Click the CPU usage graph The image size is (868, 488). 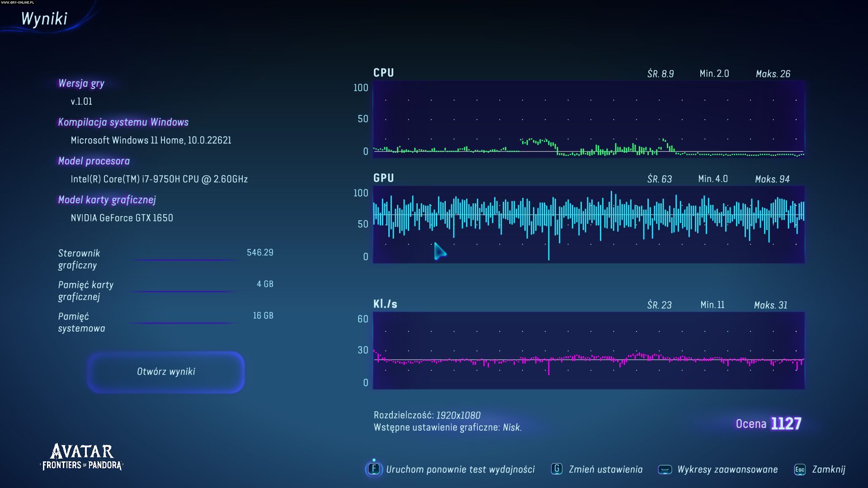click(588, 119)
